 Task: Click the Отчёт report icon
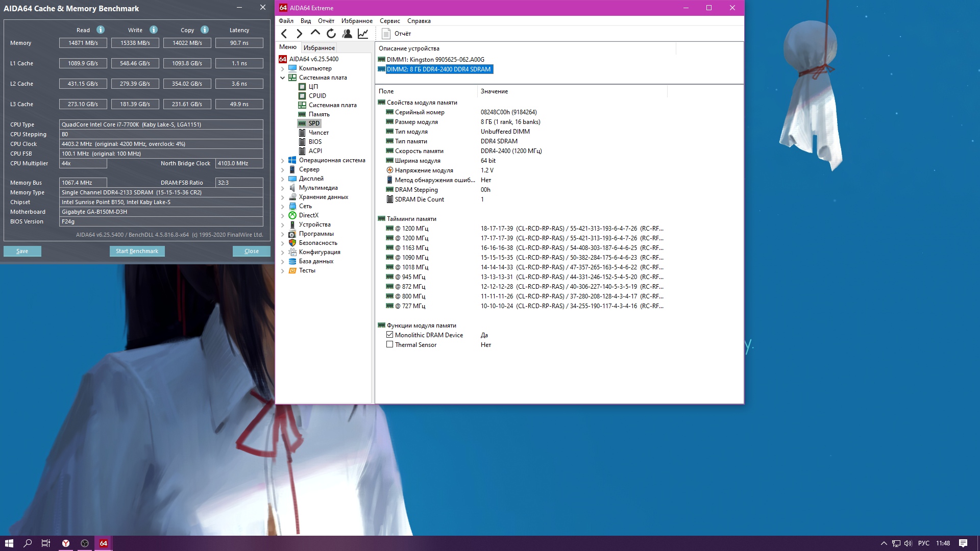386,34
